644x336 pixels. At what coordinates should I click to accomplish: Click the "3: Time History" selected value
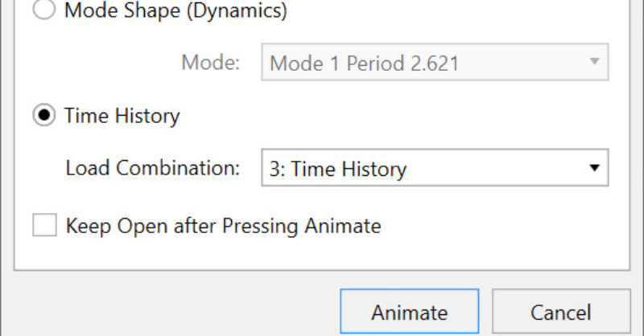pos(338,170)
